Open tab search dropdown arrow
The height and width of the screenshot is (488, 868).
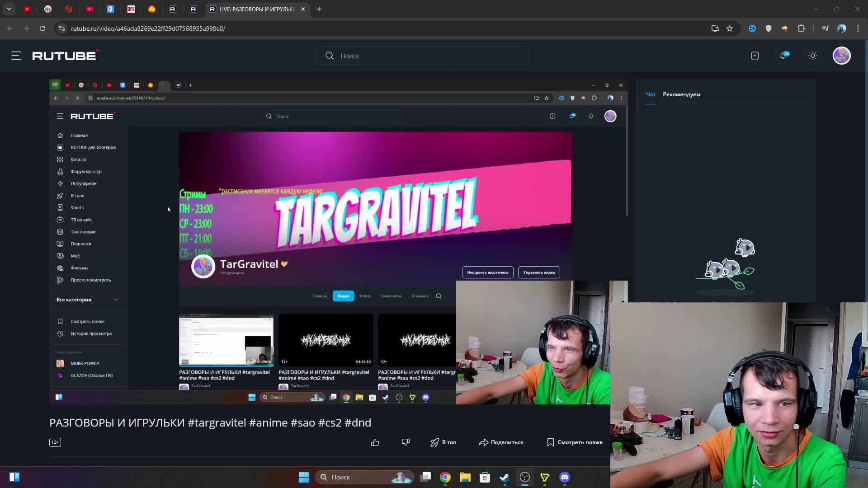pos(9,9)
